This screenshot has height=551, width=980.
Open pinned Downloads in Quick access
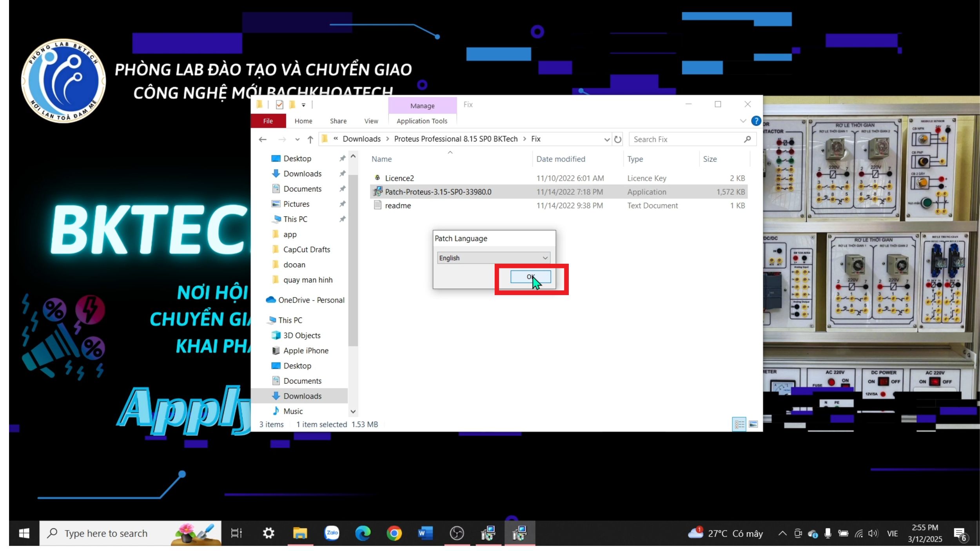point(302,174)
